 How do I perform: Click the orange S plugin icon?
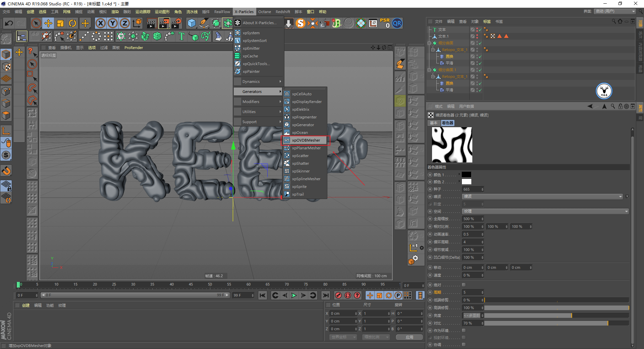tap(301, 23)
